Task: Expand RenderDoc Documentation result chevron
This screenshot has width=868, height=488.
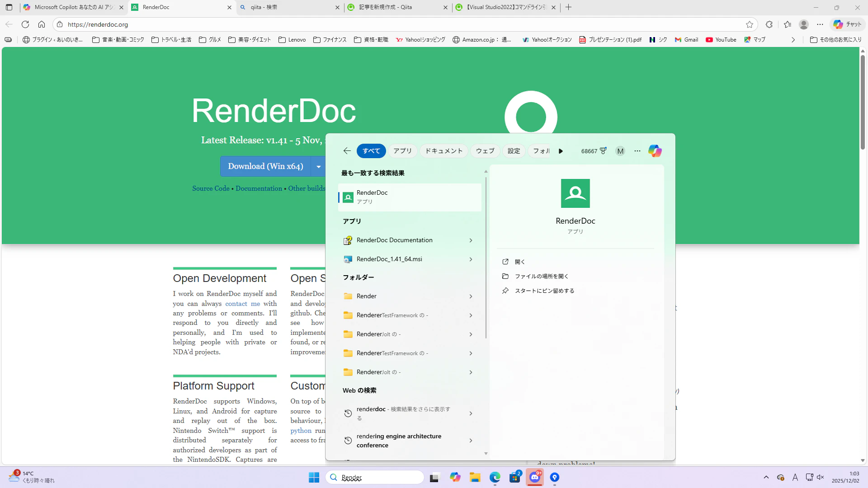Action: (x=471, y=240)
